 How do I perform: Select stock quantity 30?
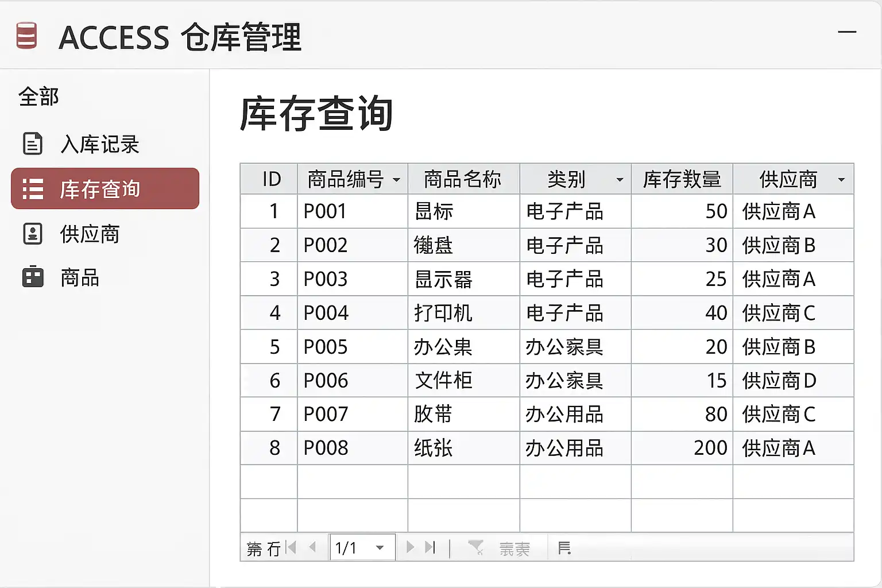pos(716,245)
